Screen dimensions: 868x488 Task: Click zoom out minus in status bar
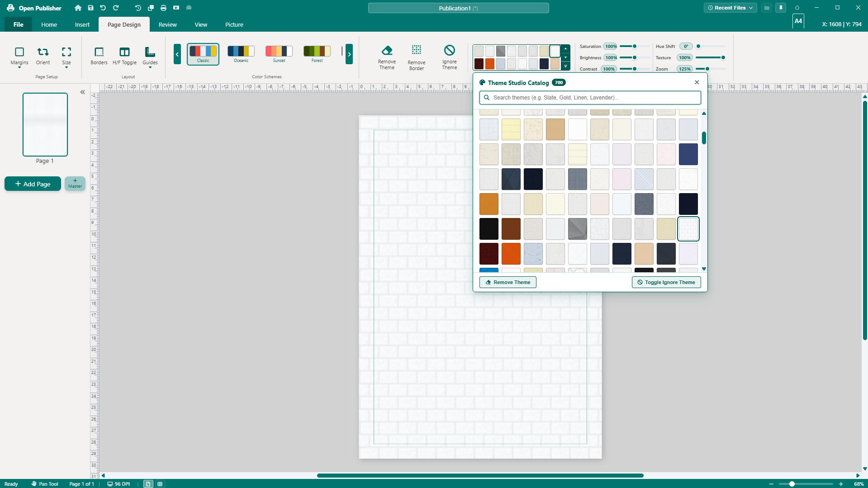pyautogui.click(x=771, y=484)
